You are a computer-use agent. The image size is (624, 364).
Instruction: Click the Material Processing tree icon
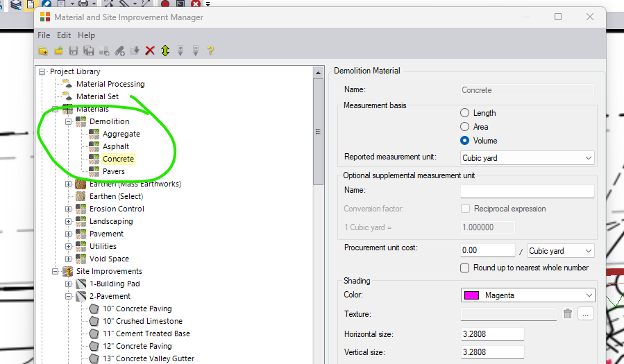(x=67, y=84)
